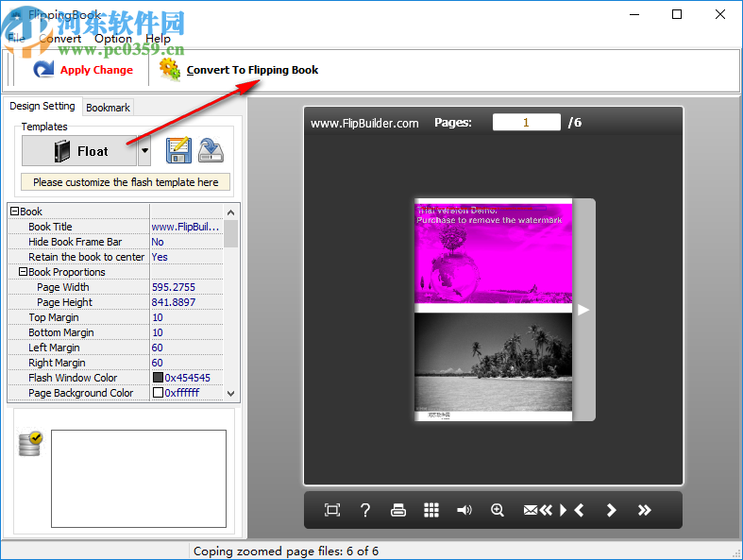The image size is (743, 560).
Task: Click the import template settings icon
Action: pyautogui.click(x=211, y=150)
